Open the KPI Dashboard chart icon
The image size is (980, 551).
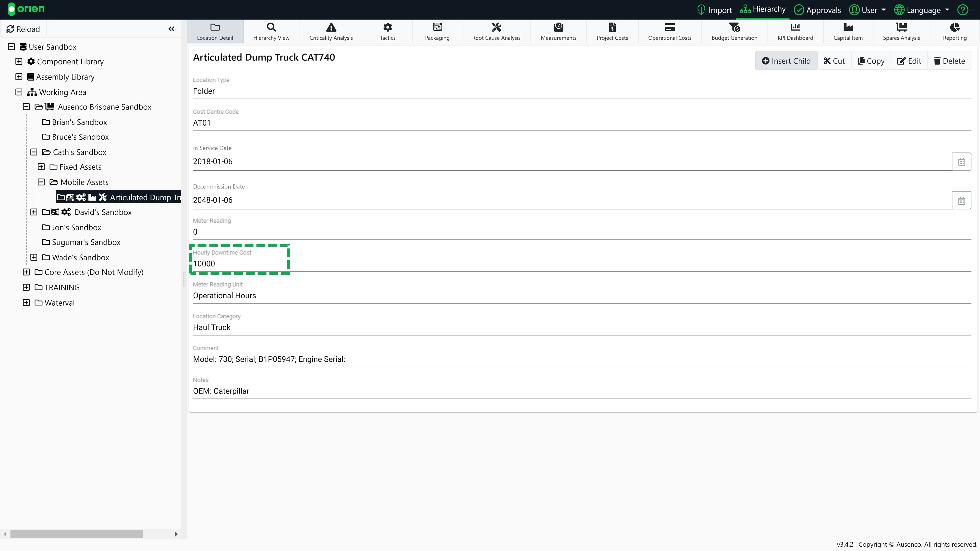click(x=795, y=27)
